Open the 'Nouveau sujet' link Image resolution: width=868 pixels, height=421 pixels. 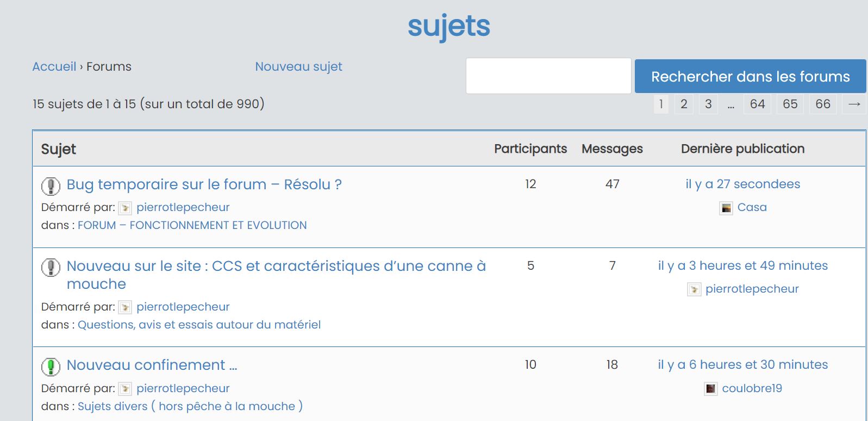[x=298, y=66]
